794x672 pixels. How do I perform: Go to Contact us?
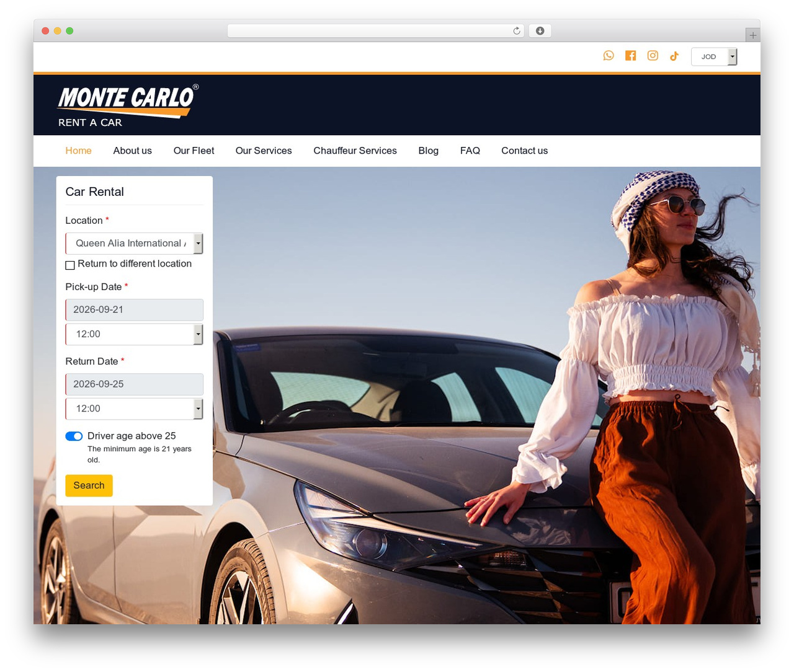(x=524, y=151)
